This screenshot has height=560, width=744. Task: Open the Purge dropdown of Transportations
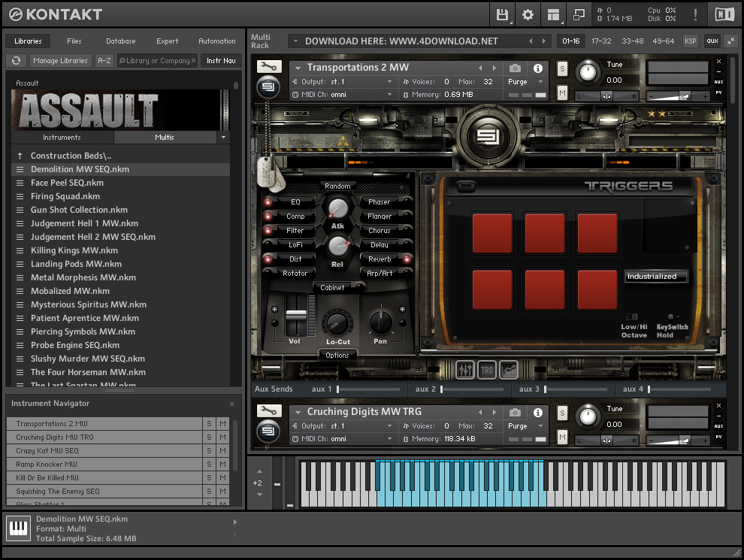pos(540,82)
